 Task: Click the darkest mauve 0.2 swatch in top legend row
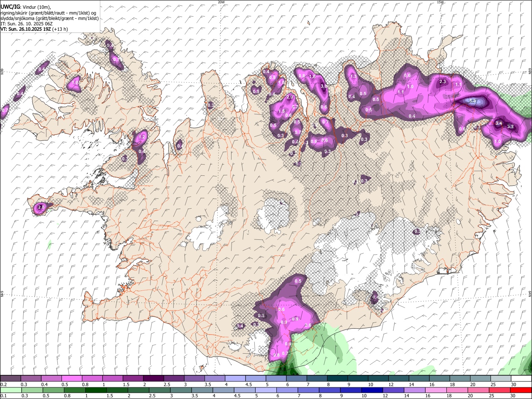pyautogui.click(x=10, y=379)
